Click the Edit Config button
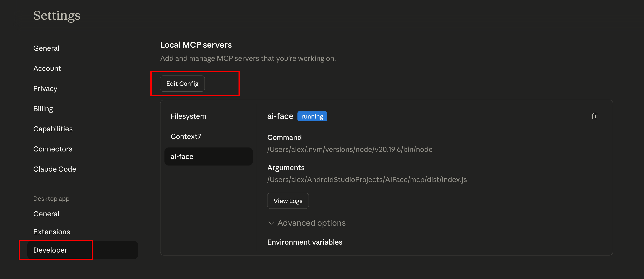The height and width of the screenshot is (279, 644). coord(182,84)
